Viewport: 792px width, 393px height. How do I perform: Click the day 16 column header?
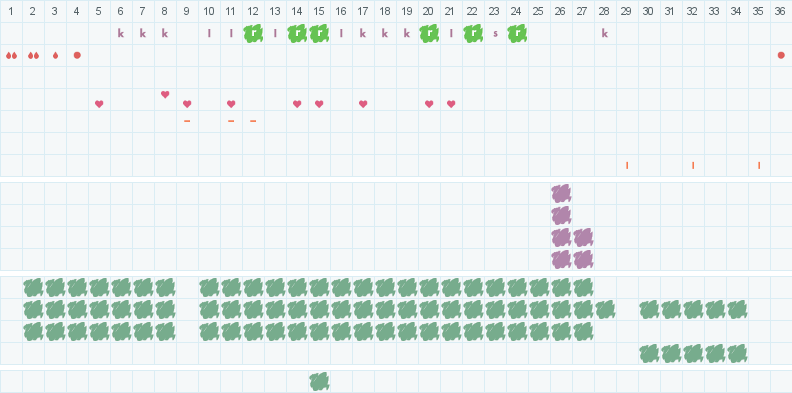[x=341, y=11]
